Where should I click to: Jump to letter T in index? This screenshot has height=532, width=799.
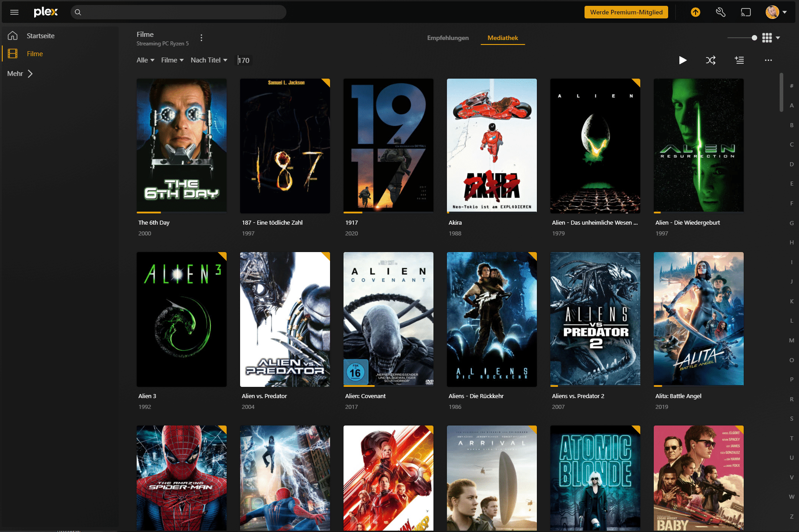[792, 438]
